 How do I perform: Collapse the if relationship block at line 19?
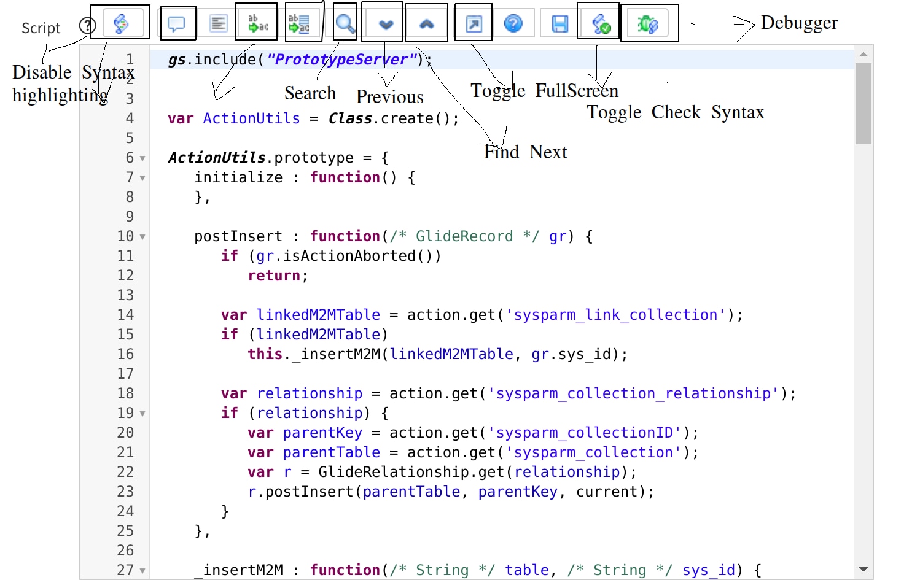coord(141,414)
